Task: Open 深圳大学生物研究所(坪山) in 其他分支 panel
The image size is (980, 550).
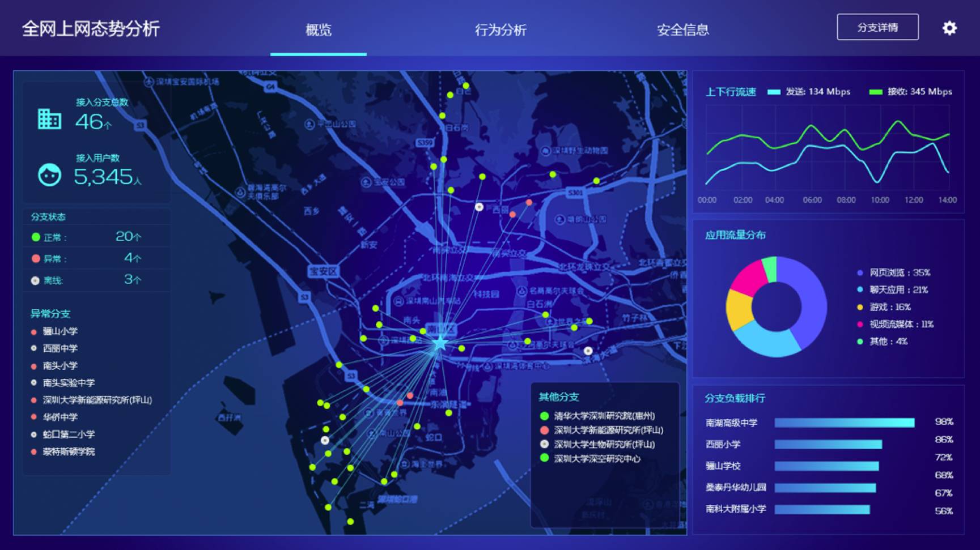Action: (604, 444)
